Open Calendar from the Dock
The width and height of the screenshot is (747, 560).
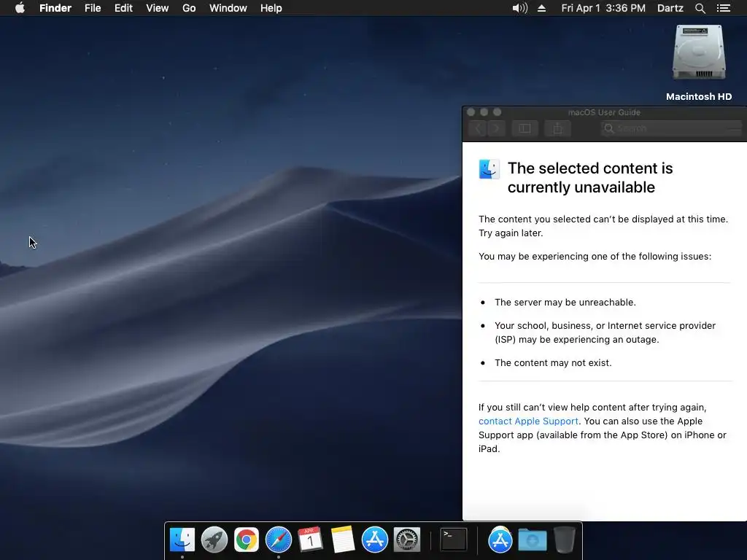310,540
